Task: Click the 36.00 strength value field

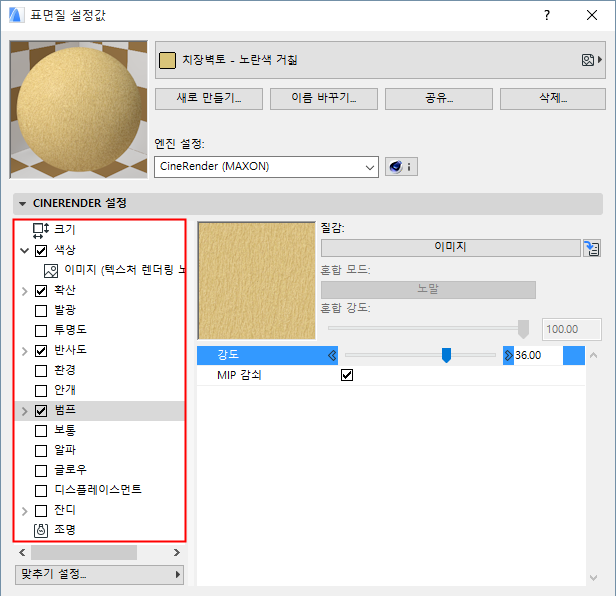Action: point(538,356)
